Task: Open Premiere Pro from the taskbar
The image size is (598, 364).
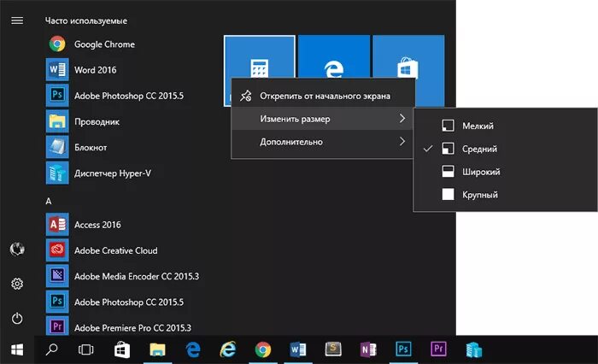Action: tap(438, 349)
